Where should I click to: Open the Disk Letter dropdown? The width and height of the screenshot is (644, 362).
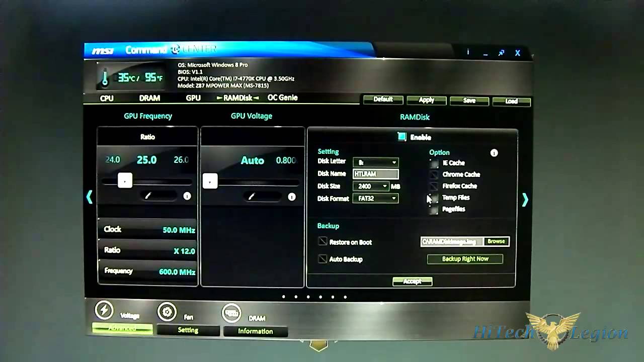pyautogui.click(x=376, y=162)
